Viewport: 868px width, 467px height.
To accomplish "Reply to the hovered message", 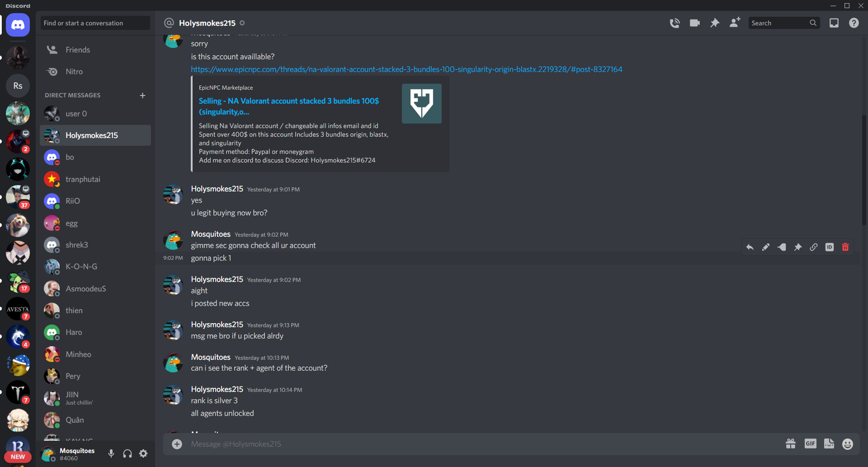I will [x=750, y=247].
